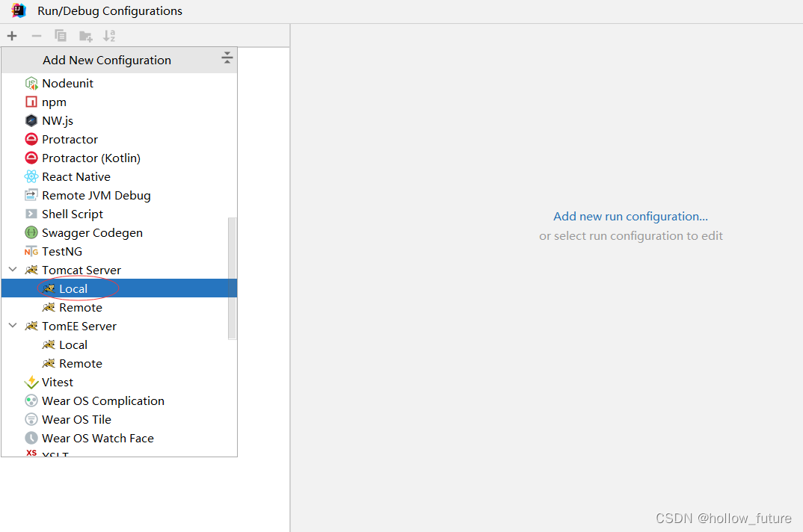Select Local under TomEE Server
The height and width of the screenshot is (532, 803).
pos(120,344)
